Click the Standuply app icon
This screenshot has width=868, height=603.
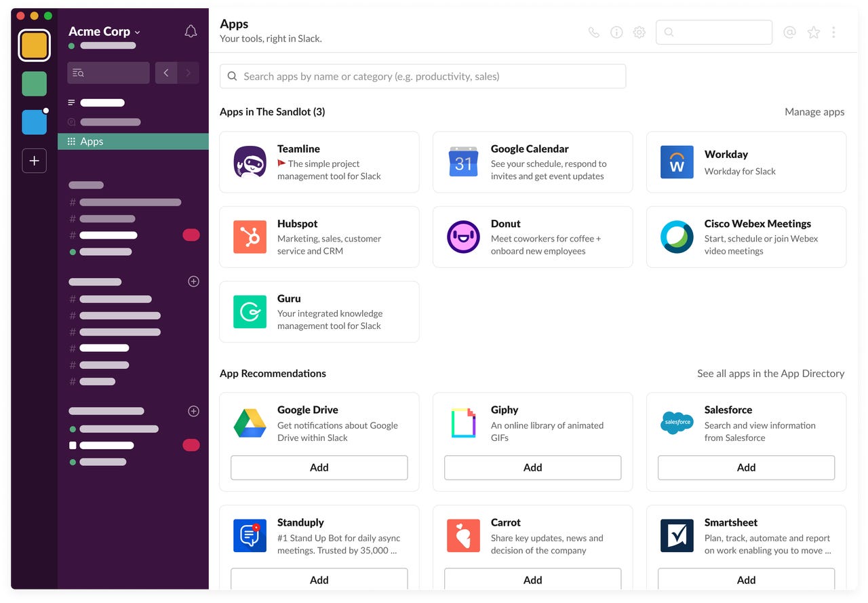coord(250,536)
